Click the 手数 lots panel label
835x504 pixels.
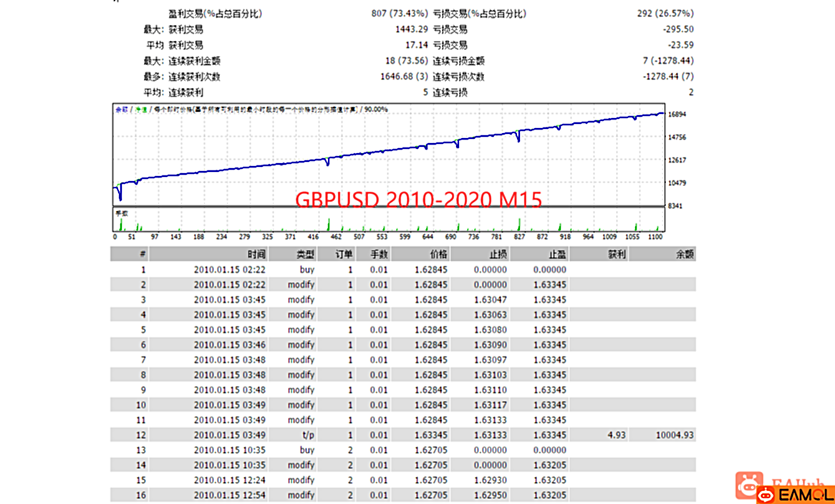[121, 213]
